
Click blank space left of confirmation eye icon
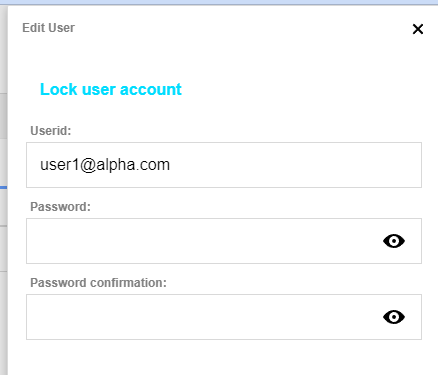click(203, 317)
